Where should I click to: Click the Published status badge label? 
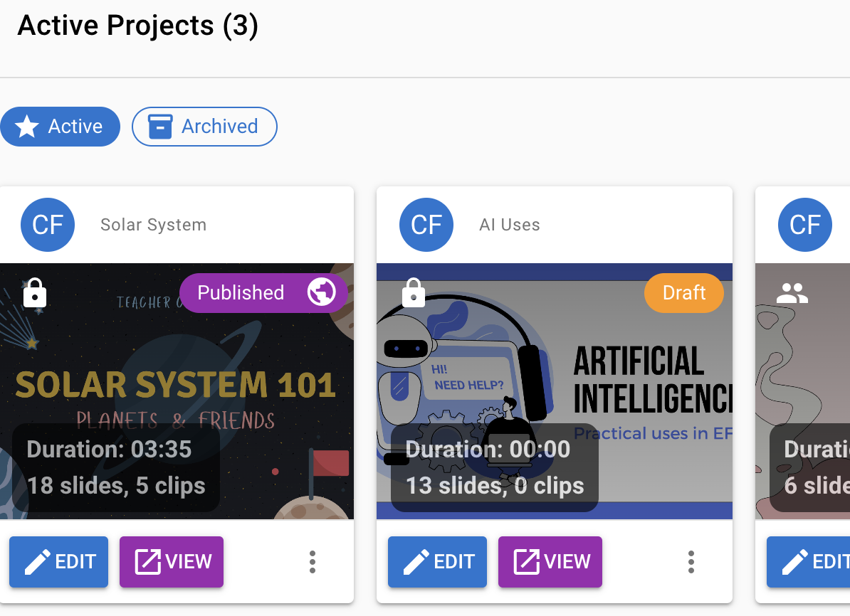(x=241, y=293)
